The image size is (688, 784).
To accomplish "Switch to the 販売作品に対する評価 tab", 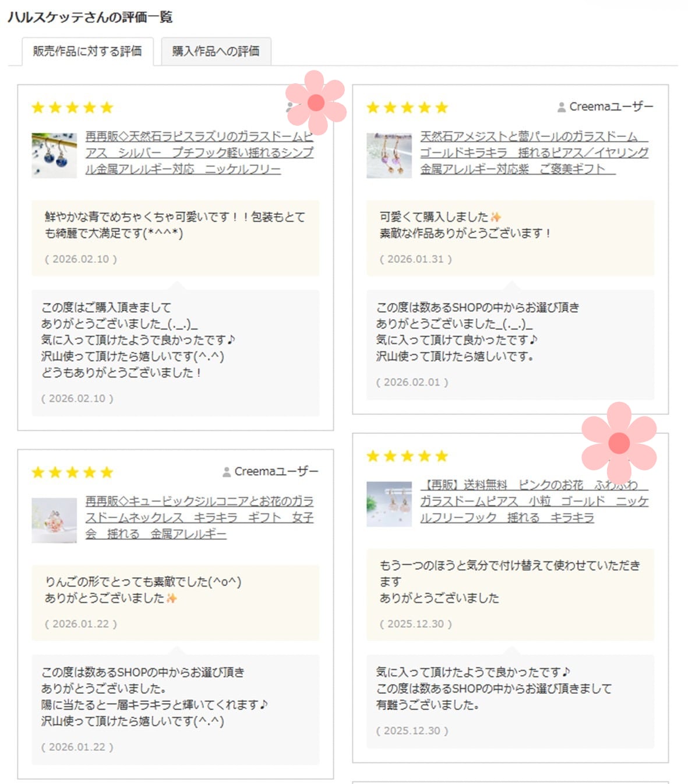I will [x=87, y=51].
